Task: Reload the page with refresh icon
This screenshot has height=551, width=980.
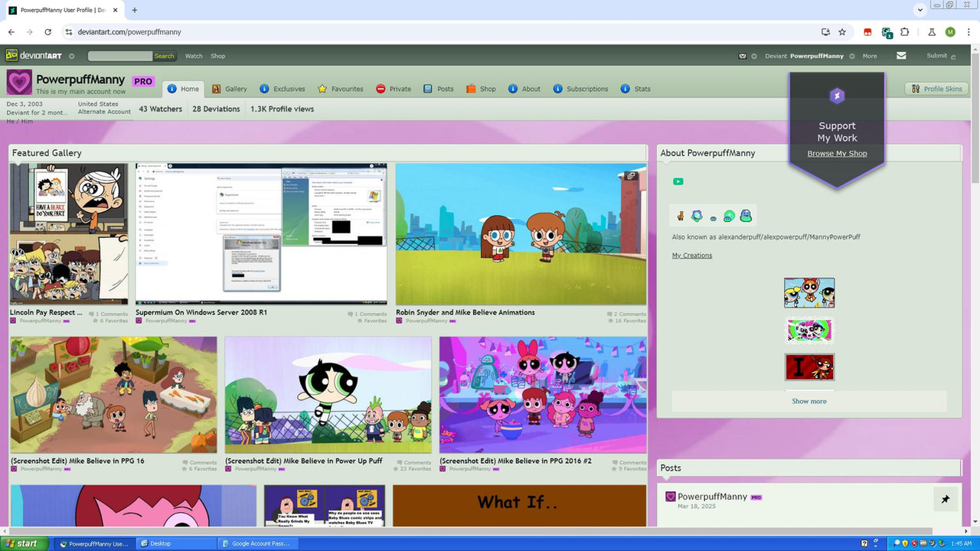Action: click(x=48, y=32)
